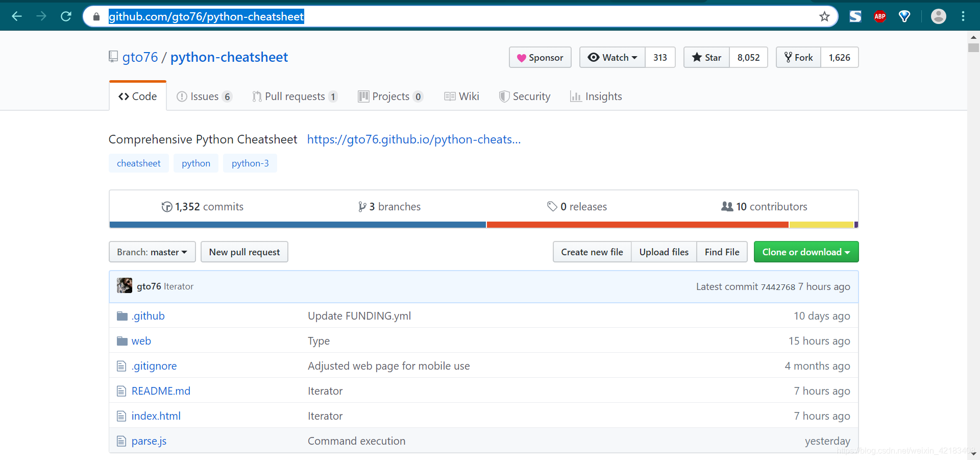The image size is (980, 460).
Task: View the 8,052 stargazers count
Action: (748, 57)
